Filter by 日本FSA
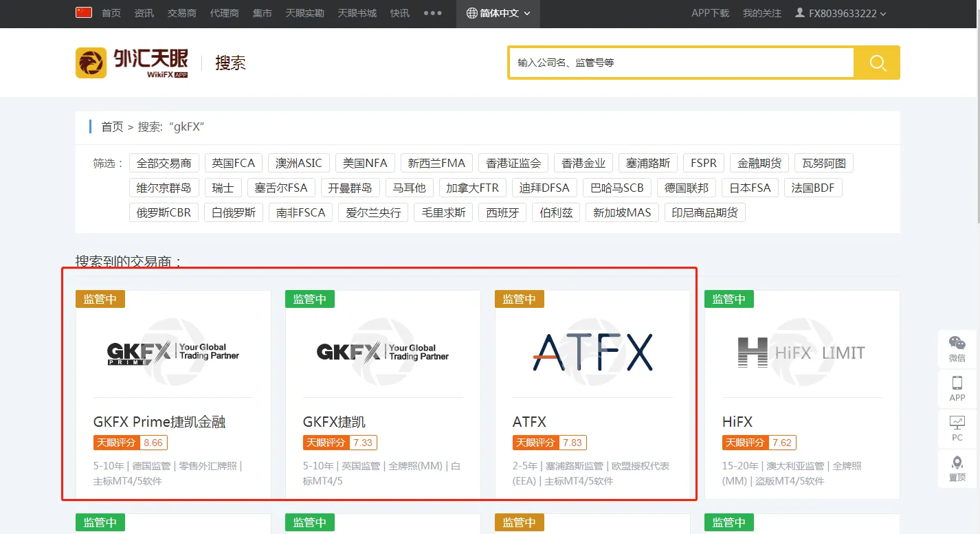This screenshot has height=534, width=980. coord(750,188)
